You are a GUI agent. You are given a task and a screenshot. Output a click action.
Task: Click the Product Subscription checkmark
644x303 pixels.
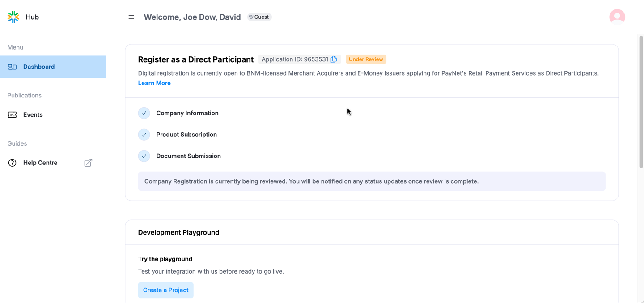pos(144,135)
